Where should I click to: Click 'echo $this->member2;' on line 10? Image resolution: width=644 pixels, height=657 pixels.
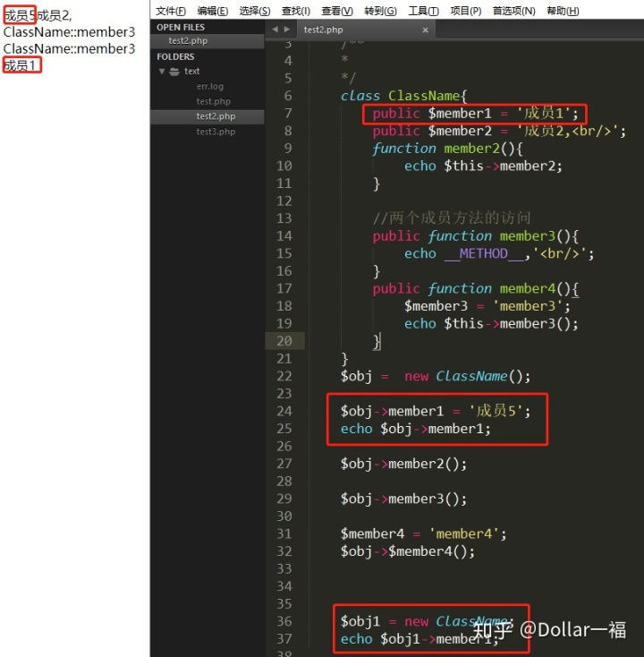tap(483, 166)
